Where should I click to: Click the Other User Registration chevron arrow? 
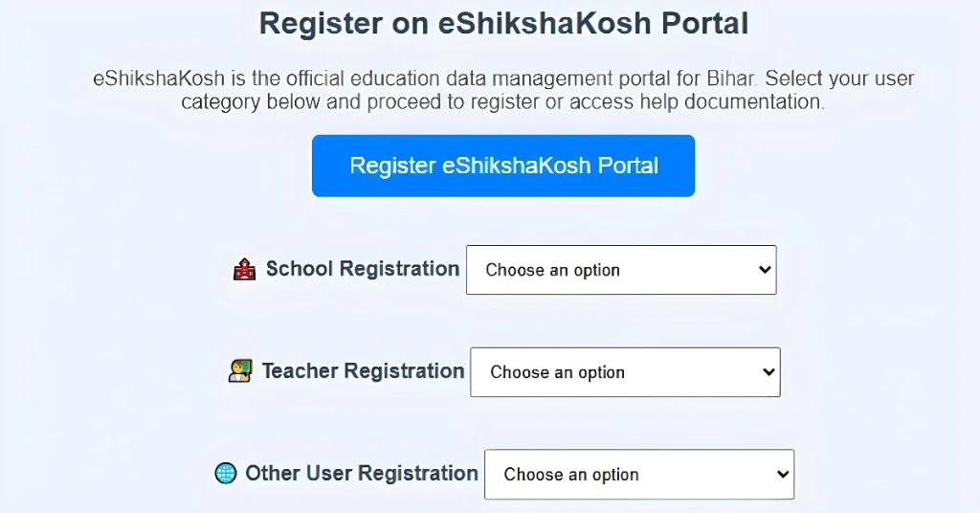[782, 475]
